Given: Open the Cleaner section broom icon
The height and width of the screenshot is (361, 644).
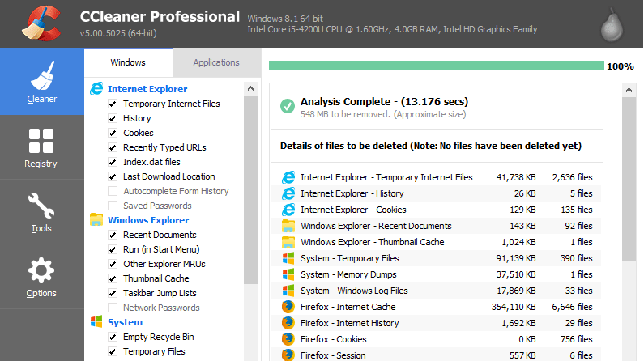Looking at the screenshot, I should tap(42, 76).
